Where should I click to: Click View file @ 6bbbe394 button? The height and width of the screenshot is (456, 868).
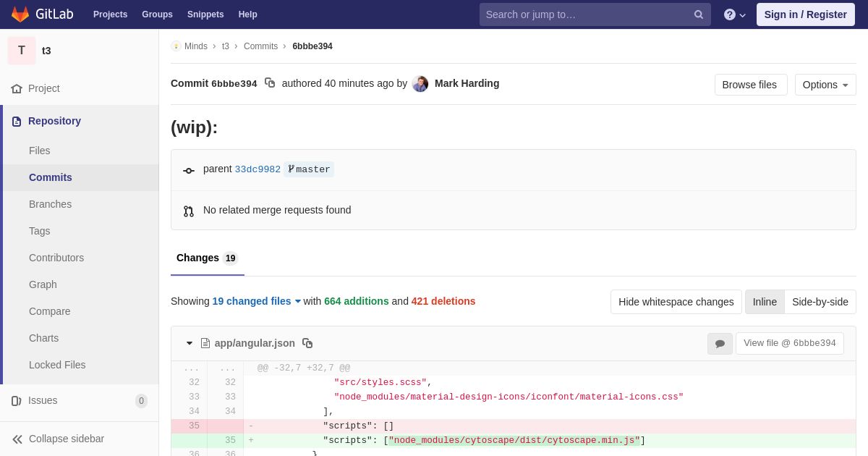pyautogui.click(x=790, y=343)
